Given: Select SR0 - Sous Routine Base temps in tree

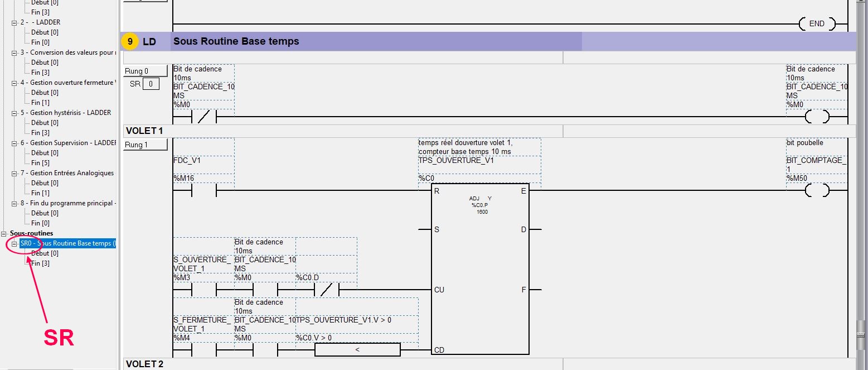Looking at the screenshot, I should click(x=67, y=243).
